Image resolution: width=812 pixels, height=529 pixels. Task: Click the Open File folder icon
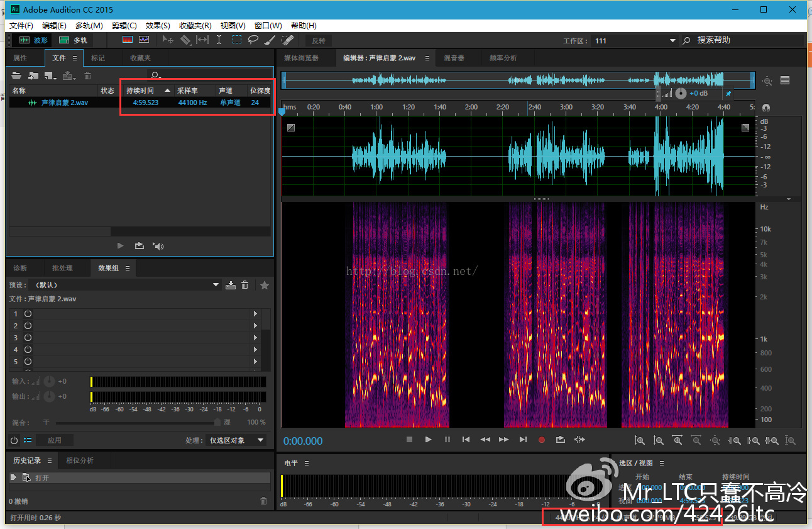click(x=17, y=75)
